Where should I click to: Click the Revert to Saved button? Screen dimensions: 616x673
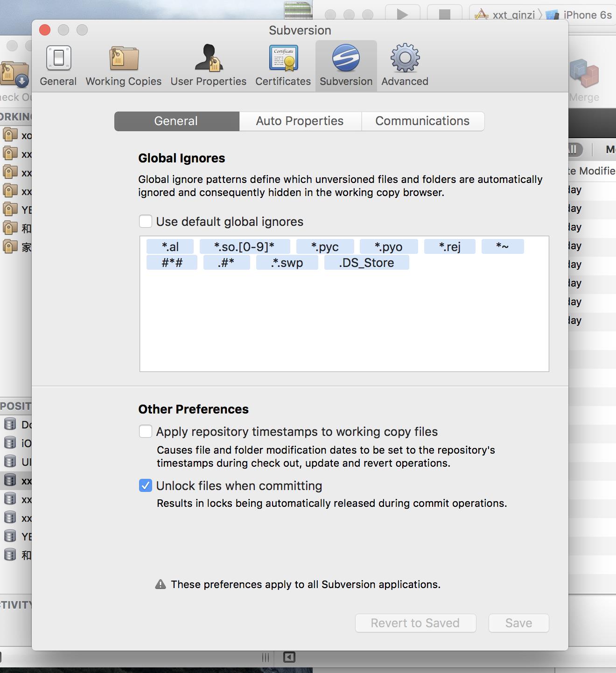point(415,623)
